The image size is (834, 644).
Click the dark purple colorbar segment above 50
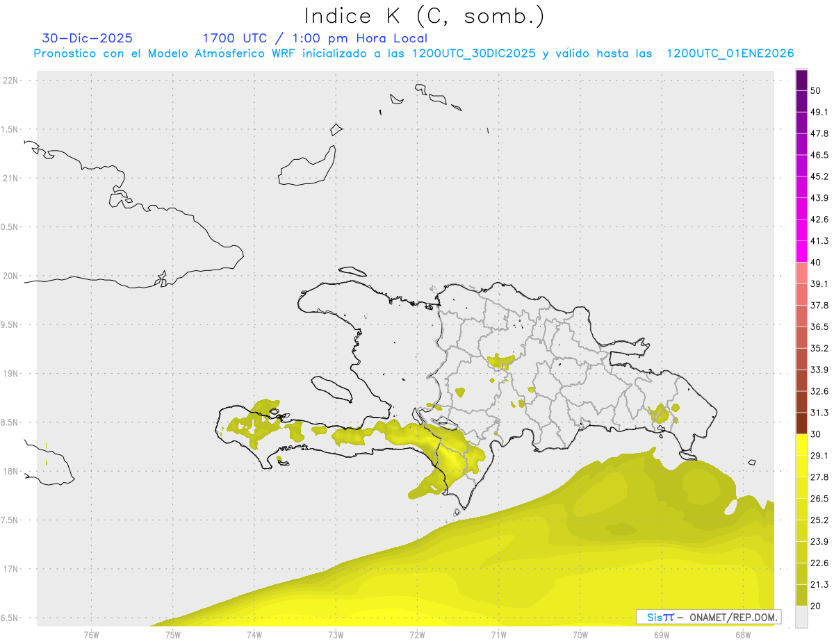coord(801,80)
